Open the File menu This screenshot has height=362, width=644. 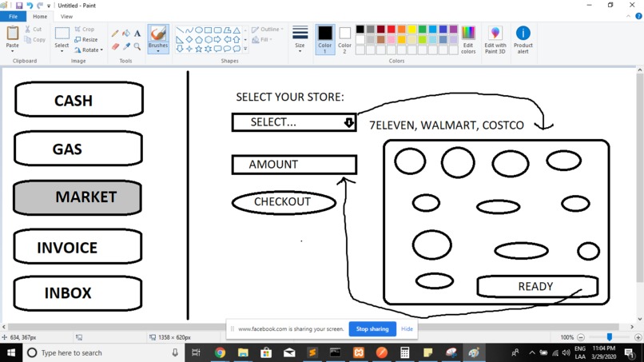tap(13, 17)
